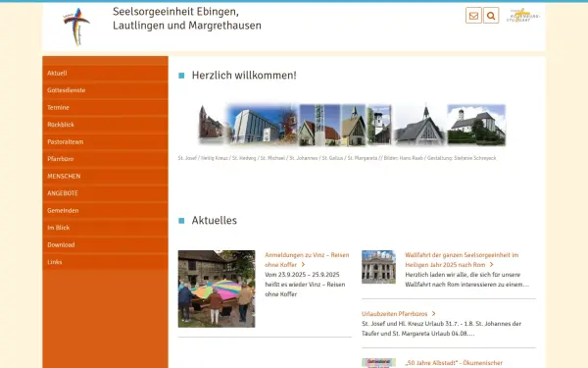Select Rückblick in the sidebar
This screenshot has width=588, height=368.
pyautogui.click(x=106, y=125)
